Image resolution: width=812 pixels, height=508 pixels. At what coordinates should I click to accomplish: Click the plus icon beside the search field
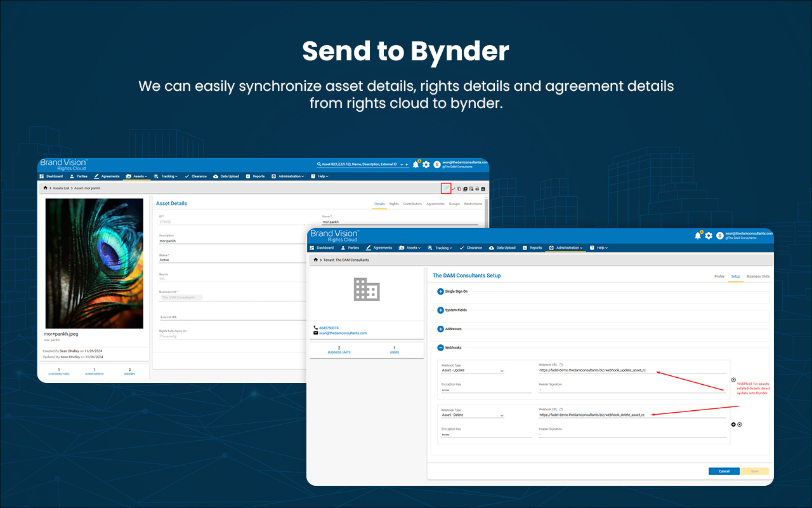(x=407, y=164)
